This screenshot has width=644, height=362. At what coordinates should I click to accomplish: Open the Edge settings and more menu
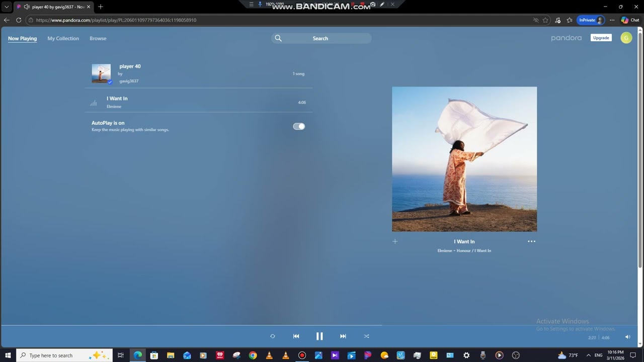(x=612, y=20)
